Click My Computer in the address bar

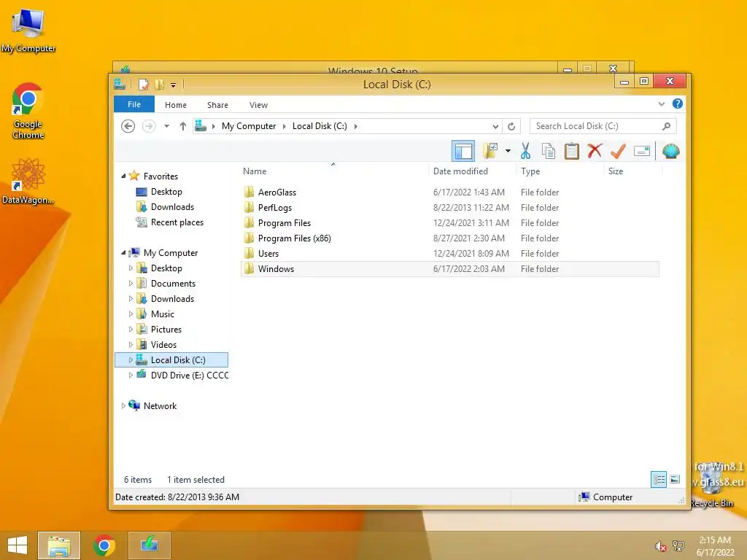249,126
